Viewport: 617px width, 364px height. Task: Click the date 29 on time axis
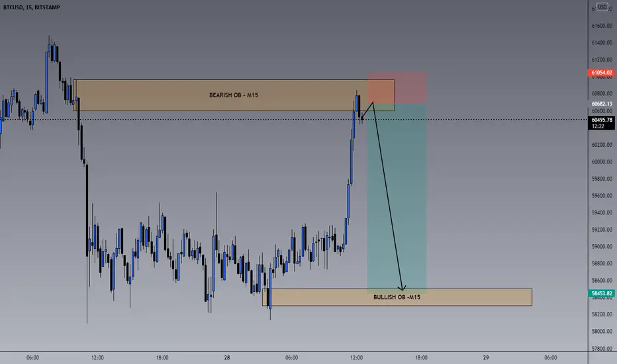click(x=486, y=357)
